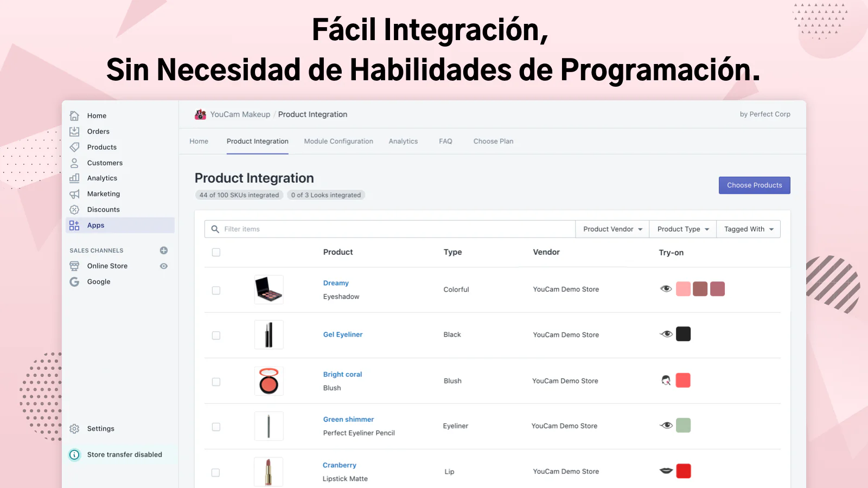Click the Apps grid icon
The image size is (868, 488).
point(74,225)
